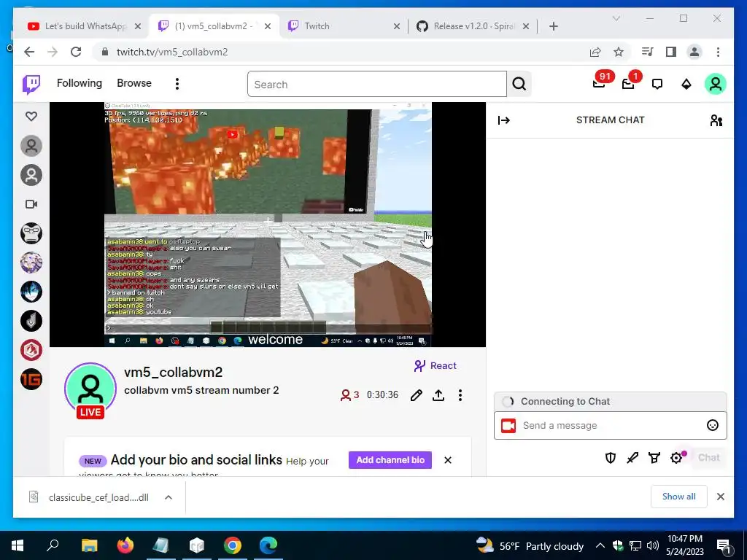Open Following page

pyautogui.click(x=80, y=83)
